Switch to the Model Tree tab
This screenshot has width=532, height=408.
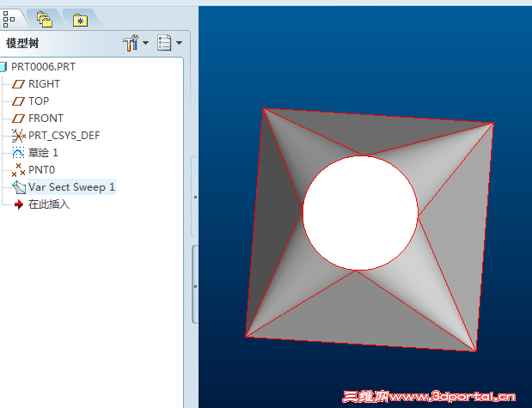coord(9,20)
